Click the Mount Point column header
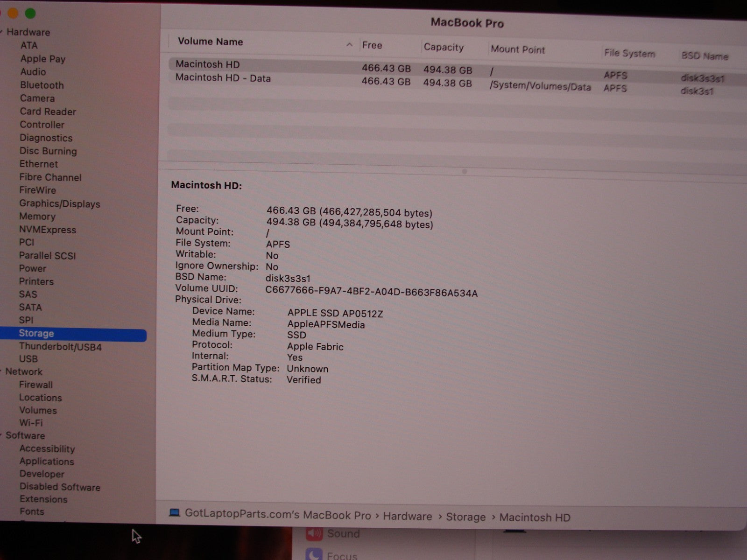 (518, 49)
